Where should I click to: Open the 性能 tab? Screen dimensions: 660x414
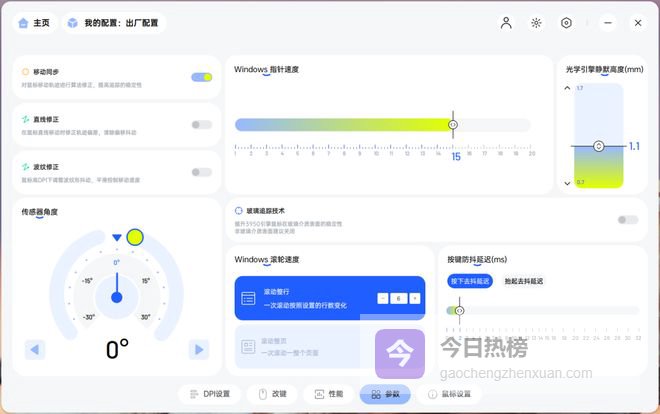click(x=329, y=394)
